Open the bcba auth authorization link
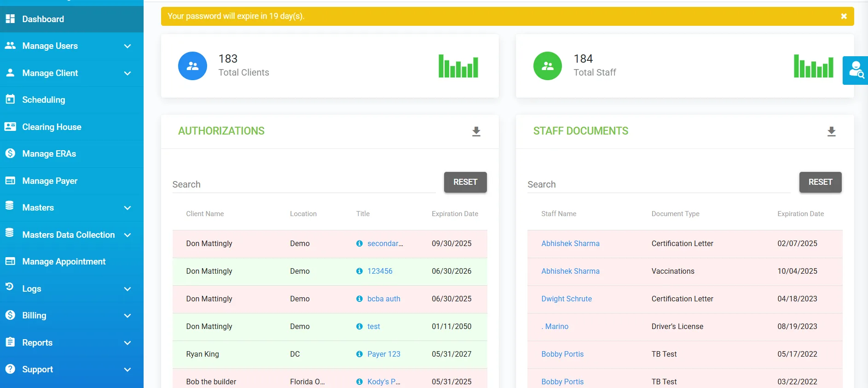This screenshot has width=868, height=388. click(x=384, y=299)
